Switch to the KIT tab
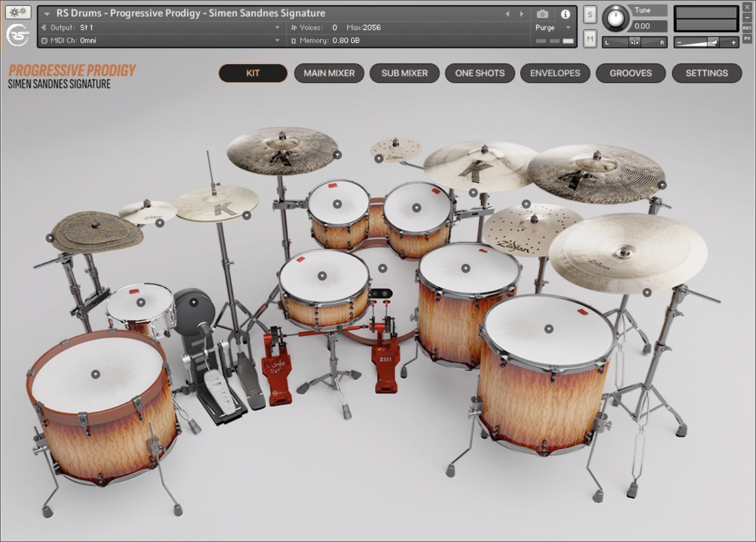 pyautogui.click(x=253, y=73)
